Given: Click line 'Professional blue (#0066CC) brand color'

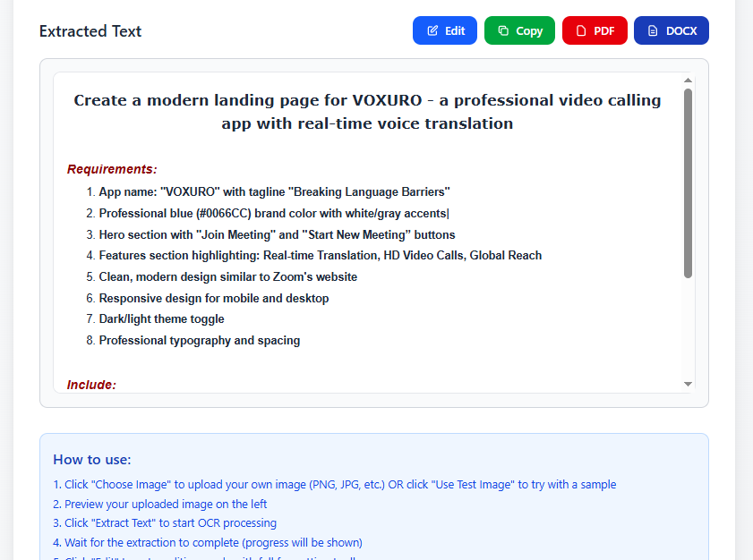Looking at the screenshot, I should 274,213.
